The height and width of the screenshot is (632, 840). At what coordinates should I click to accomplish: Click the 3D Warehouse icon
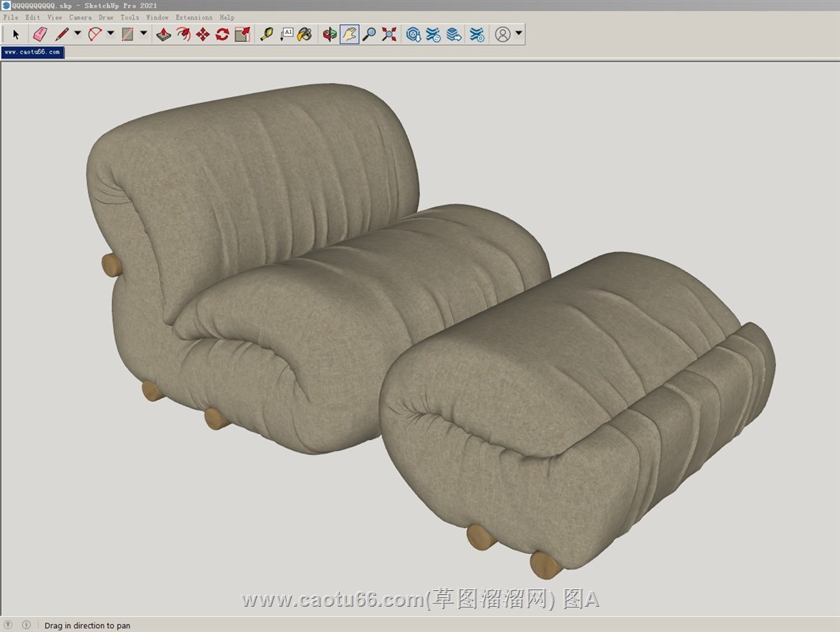(x=413, y=34)
